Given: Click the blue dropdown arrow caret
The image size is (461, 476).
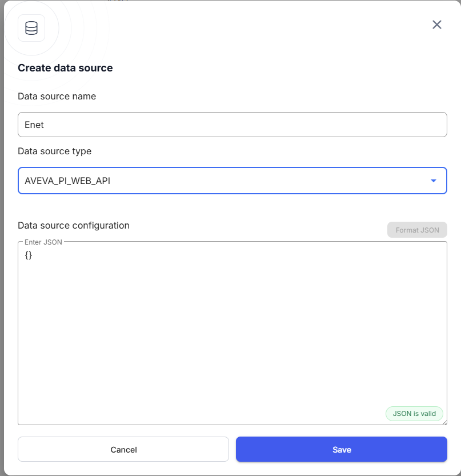Looking at the screenshot, I should pyautogui.click(x=434, y=181).
